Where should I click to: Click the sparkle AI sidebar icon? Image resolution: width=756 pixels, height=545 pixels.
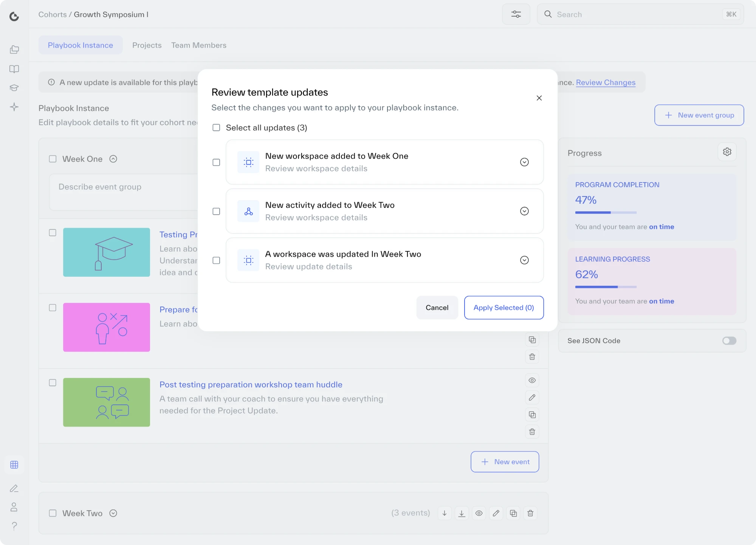[14, 107]
